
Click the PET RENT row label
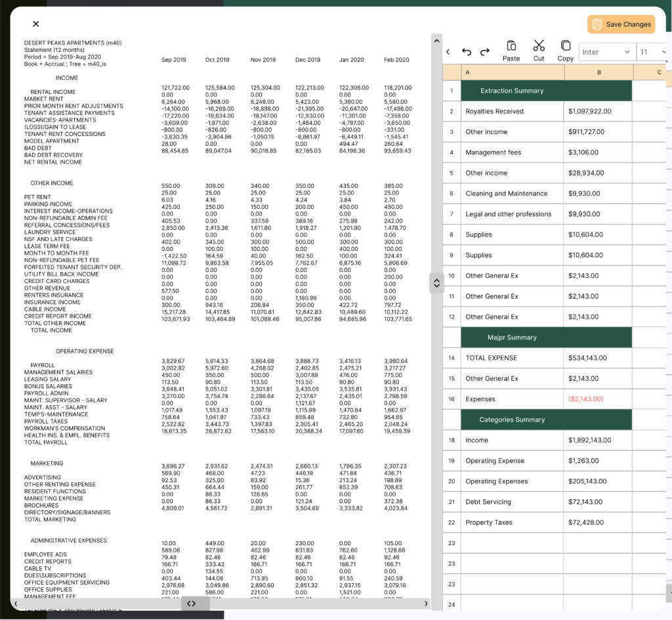[x=37, y=197]
